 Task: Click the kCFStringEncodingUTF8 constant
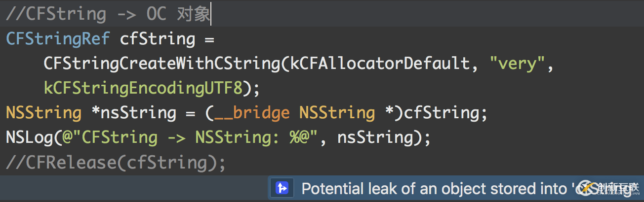click(143, 88)
